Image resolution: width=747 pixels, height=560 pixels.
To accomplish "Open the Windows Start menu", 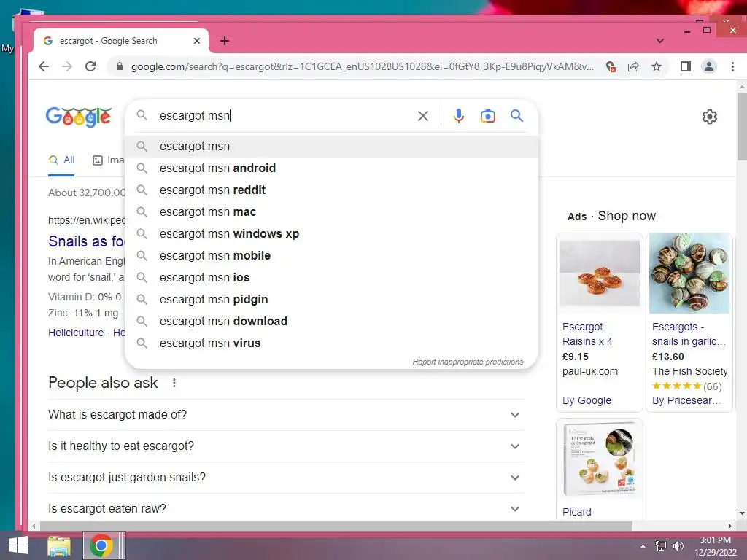I will point(18,545).
